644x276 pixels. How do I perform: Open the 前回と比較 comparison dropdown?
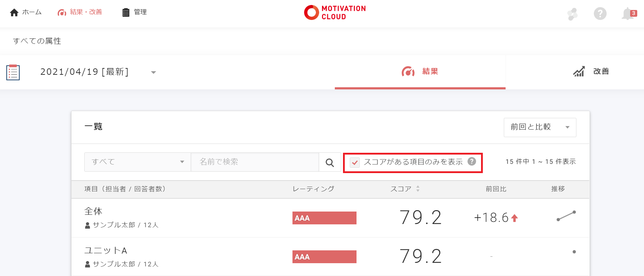click(x=540, y=127)
